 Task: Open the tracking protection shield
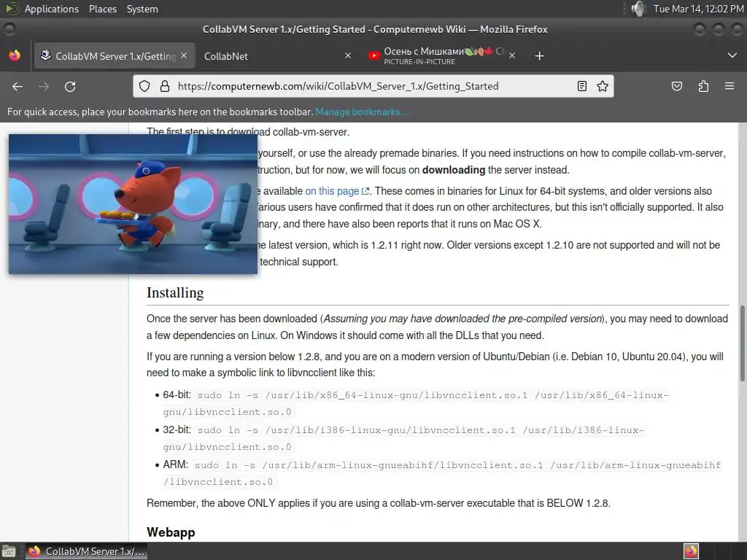tap(144, 86)
